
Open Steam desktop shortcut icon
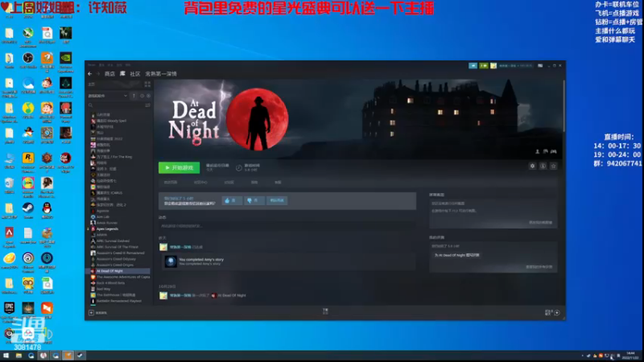(x=28, y=208)
